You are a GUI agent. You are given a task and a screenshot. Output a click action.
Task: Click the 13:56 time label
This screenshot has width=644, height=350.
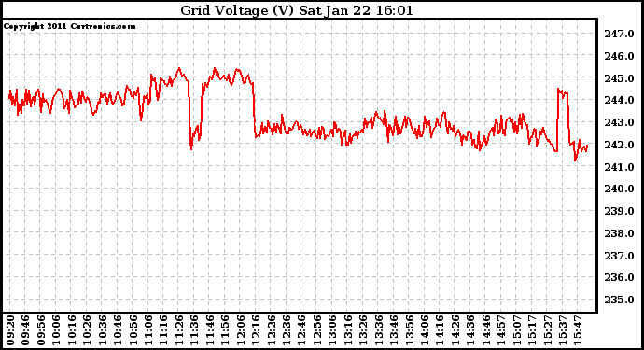point(409,330)
